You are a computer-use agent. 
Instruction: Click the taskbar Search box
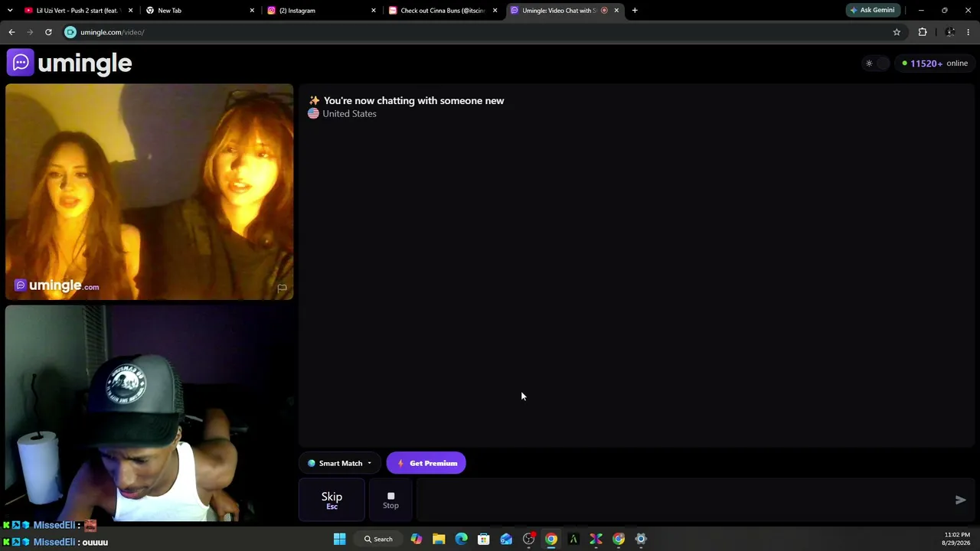tap(378, 539)
